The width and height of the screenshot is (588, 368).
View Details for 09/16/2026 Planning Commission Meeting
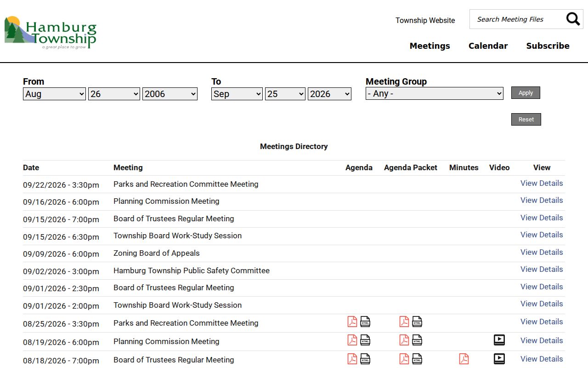542,200
